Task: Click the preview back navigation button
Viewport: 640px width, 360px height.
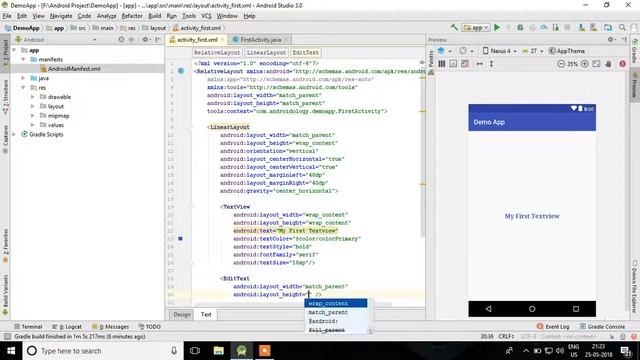Action: (x=489, y=309)
